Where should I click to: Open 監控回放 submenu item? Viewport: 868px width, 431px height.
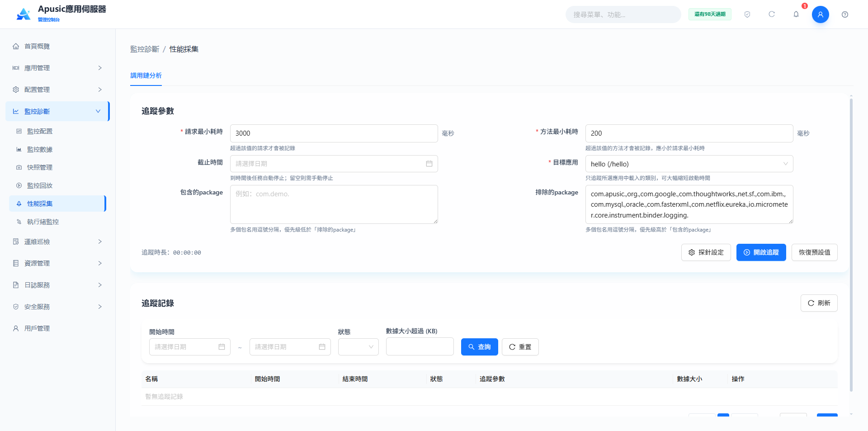(57, 185)
